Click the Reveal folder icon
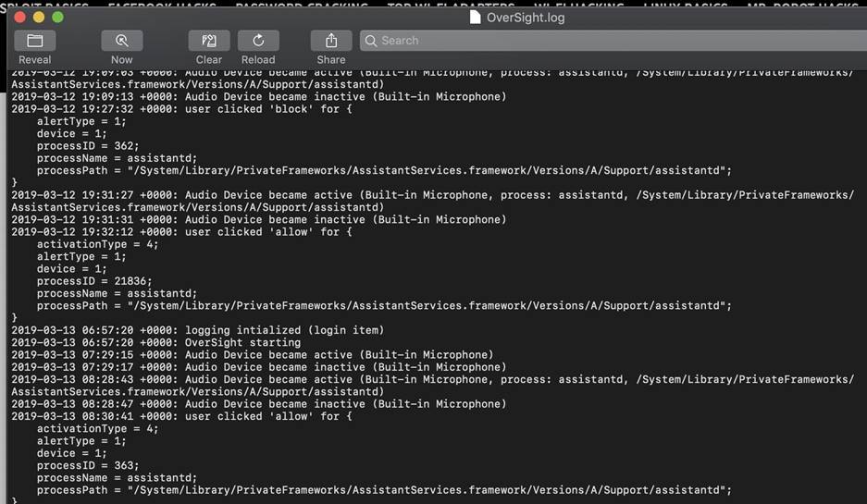The width and height of the screenshot is (867, 504). pyautogui.click(x=35, y=41)
